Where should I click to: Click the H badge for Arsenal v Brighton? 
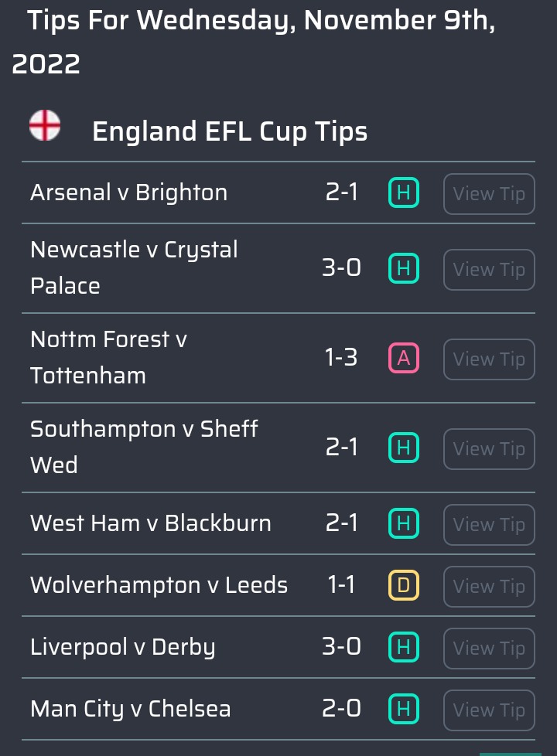pyautogui.click(x=404, y=192)
